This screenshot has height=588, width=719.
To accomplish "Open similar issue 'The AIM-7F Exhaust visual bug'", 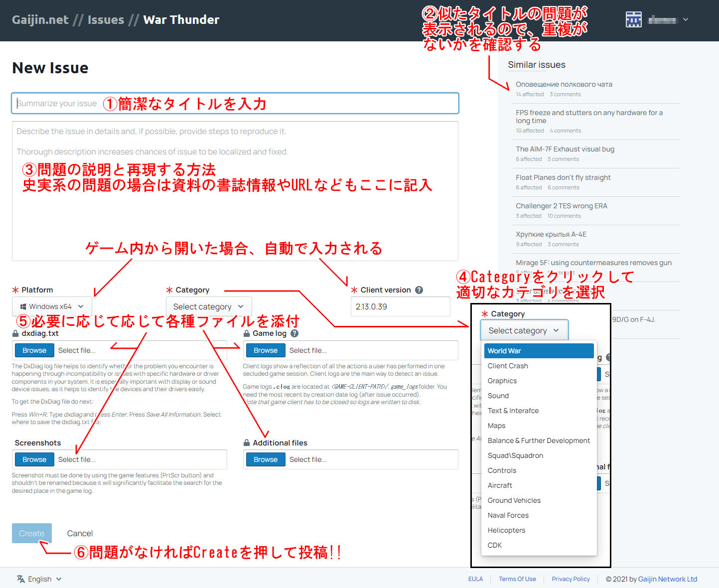I will 565,149.
